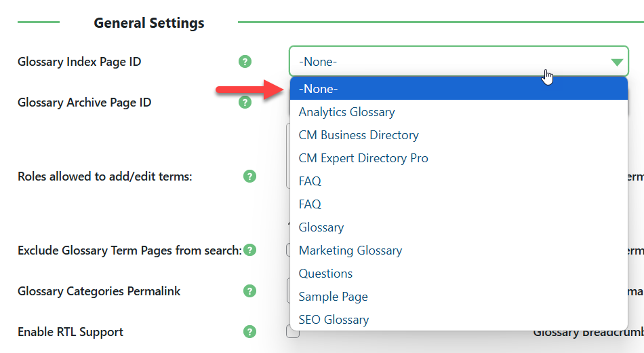Open help tooltip for Roles allowed to add/edit terms
The height and width of the screenshot is (353, 644).
point(249,176)
